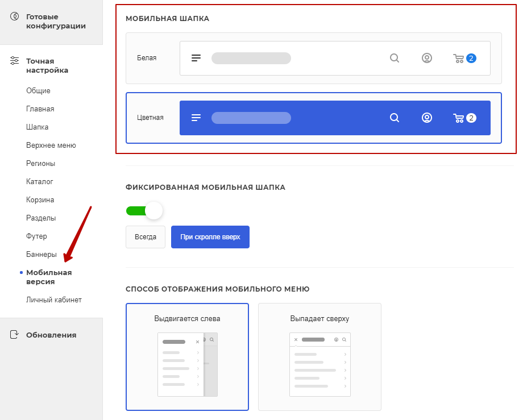Click cart icon in colored header preview

click(x=458, y=118)
